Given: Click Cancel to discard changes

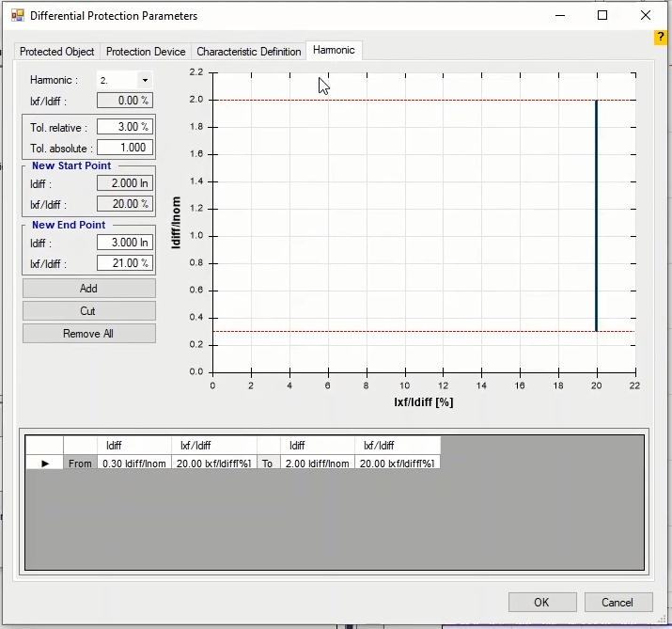Looking at the screenshot, I should coord(617,602).
